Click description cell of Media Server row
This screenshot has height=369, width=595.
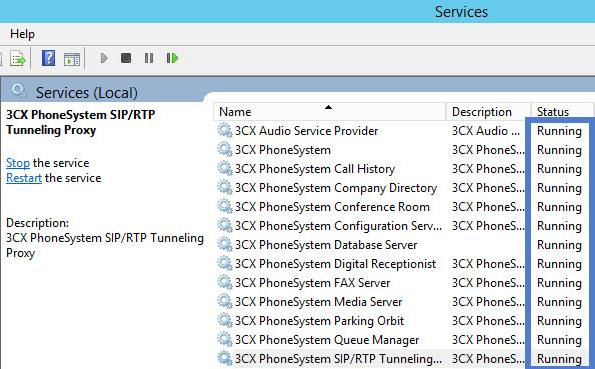tap(488, 302)
